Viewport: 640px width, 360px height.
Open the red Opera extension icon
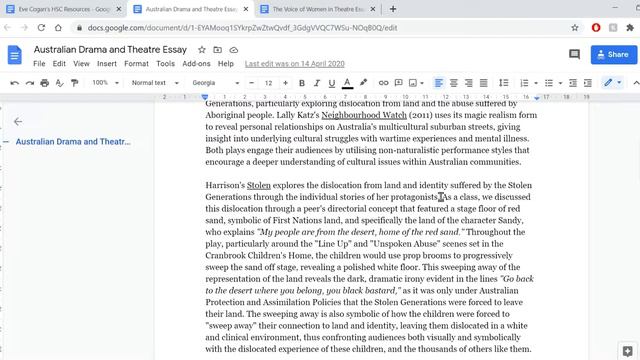(x=596, y=28)
